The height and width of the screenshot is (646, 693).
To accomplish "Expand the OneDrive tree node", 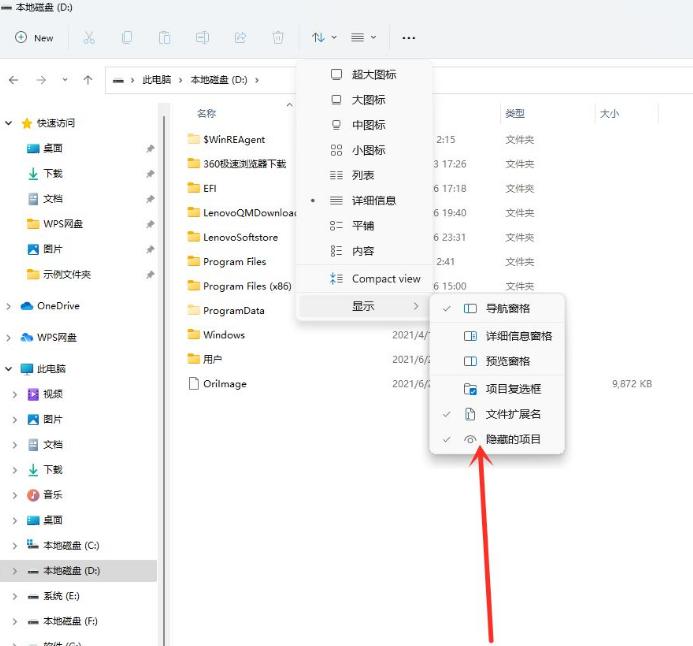I will [8, 306].
